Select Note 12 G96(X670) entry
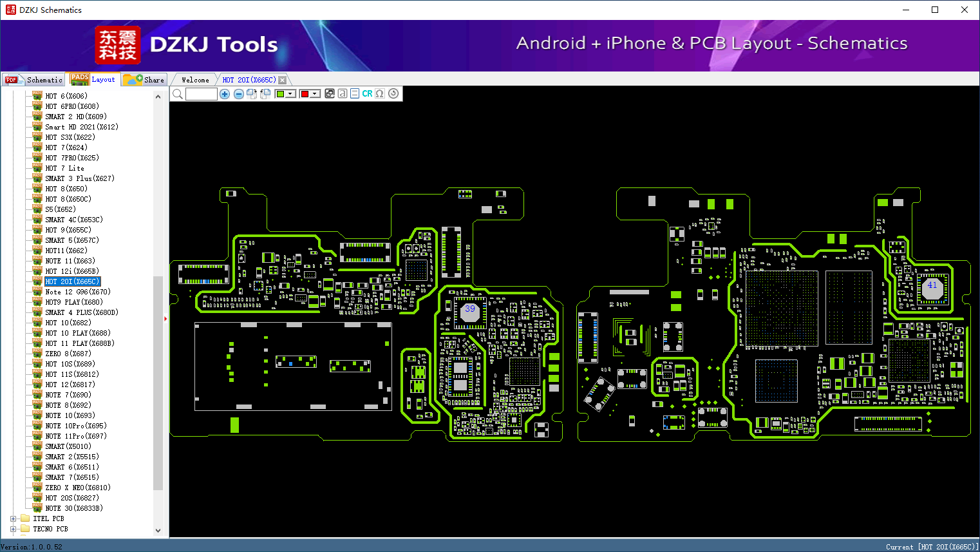Viewport: 980px width, 552px height. coord(78,292)
